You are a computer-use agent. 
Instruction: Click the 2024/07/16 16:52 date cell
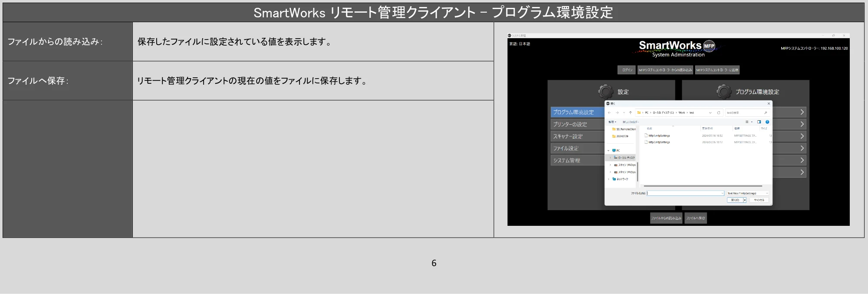click(712, 135)
